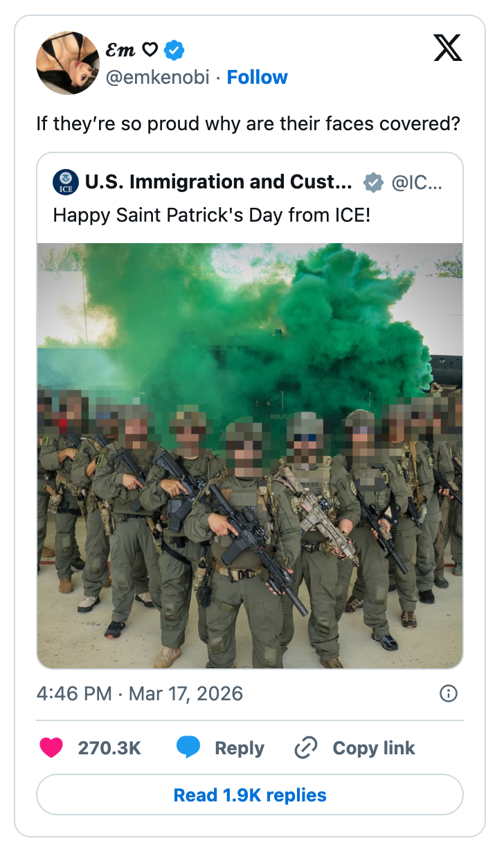
Task: Like the tweet with the heart icon
Action: (x=51, y=748)
